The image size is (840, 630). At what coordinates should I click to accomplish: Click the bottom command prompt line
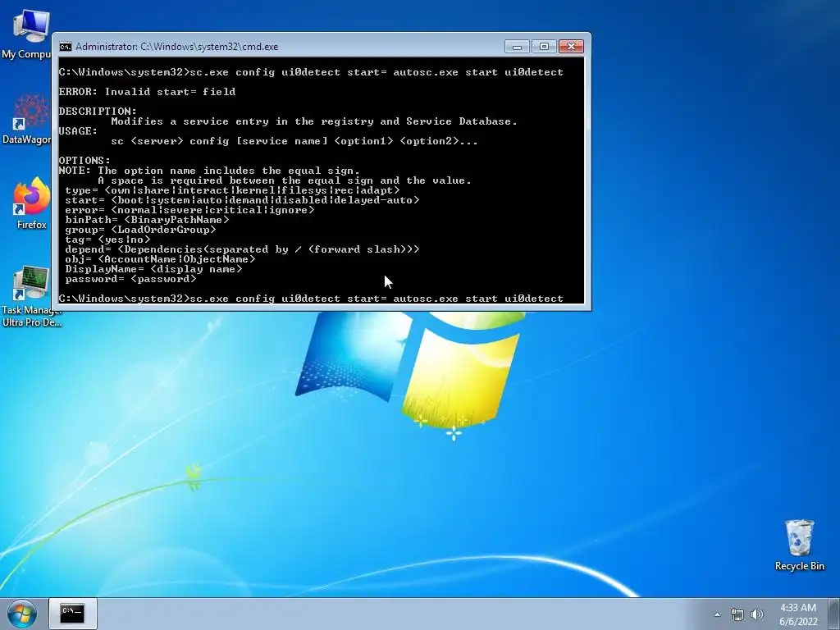pyautogui.click(x=311, y=299)
